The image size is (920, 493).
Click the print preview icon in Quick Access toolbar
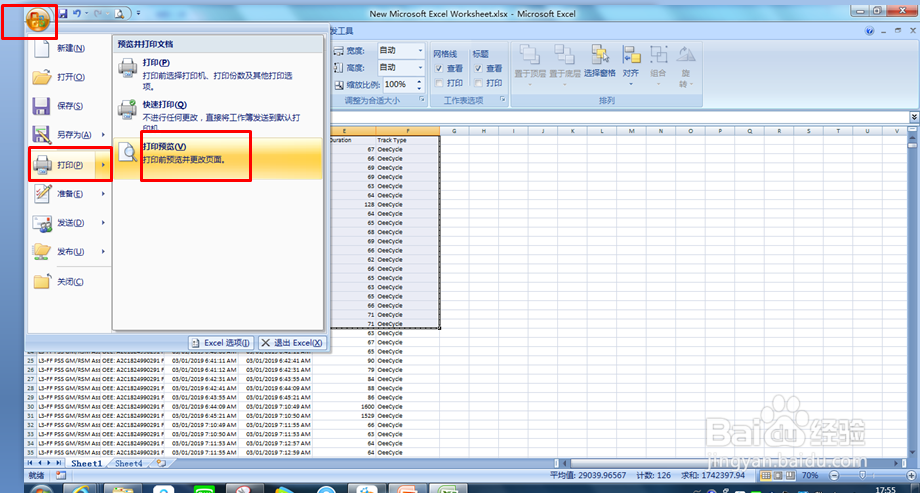click(119, 13)
